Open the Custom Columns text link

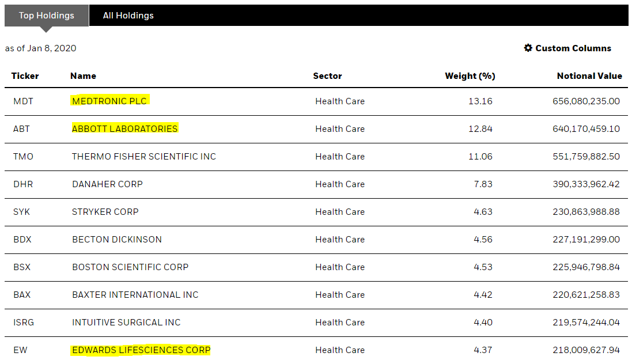573,48
